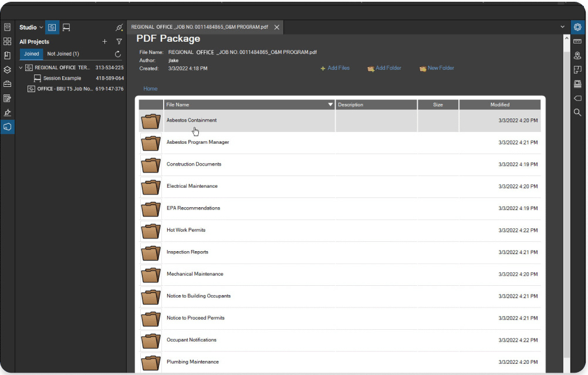
Task: Switch to Studio Sessions view toggle
Action: pyautogui.click(x=66, y=28)
